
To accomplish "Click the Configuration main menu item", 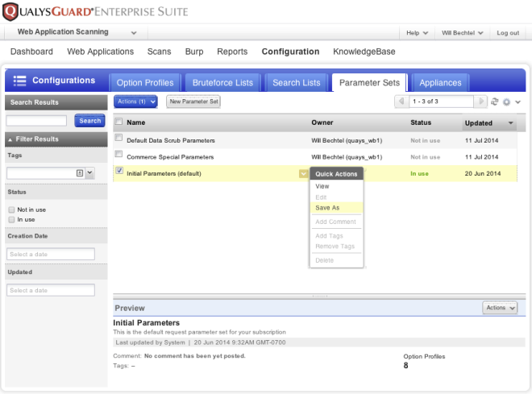I will (290, 52).
